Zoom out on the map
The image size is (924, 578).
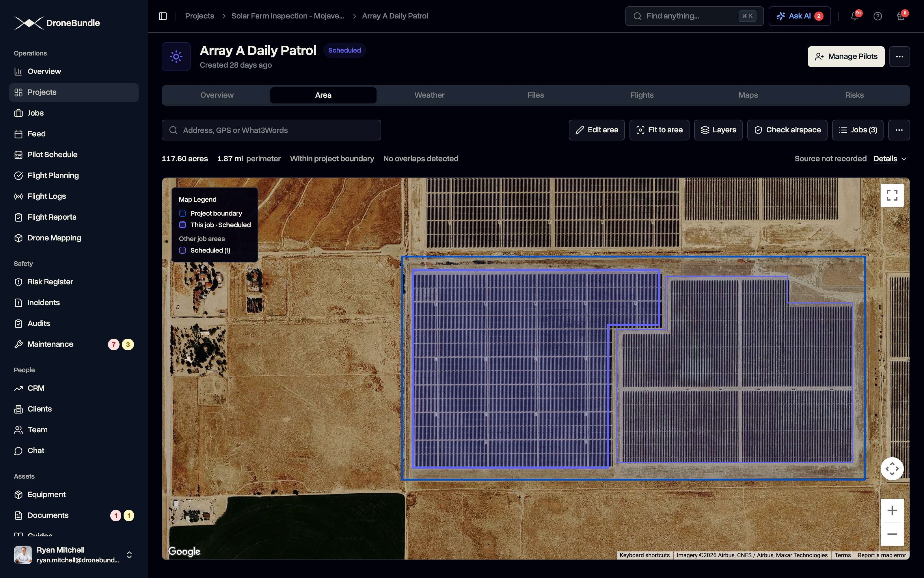click(892, 534)
